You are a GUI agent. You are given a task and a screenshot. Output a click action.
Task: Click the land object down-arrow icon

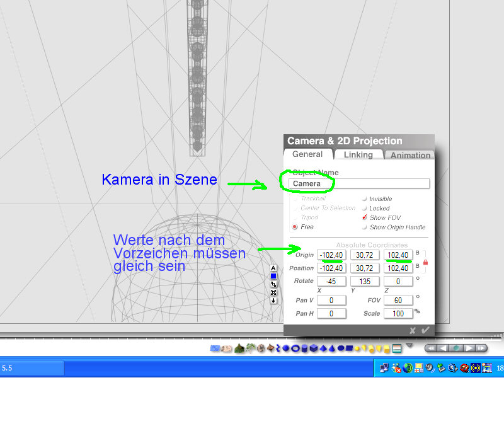[x=273, y=301]
